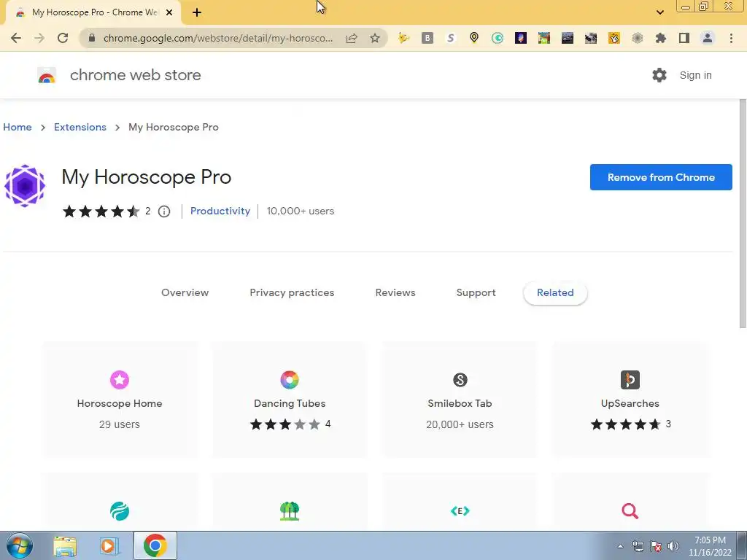Viewport: 747px width, 560px height.
Task: Open the S extension icon in toolbar
Action: (451, 38)
